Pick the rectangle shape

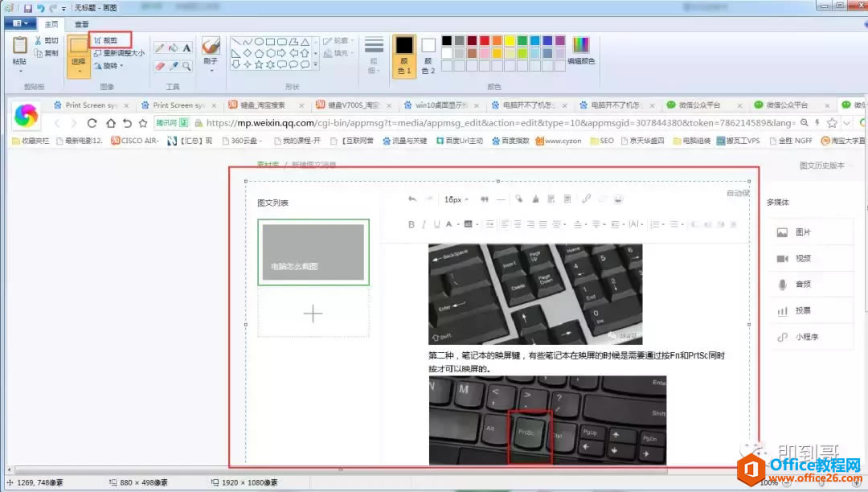point(270,42)
